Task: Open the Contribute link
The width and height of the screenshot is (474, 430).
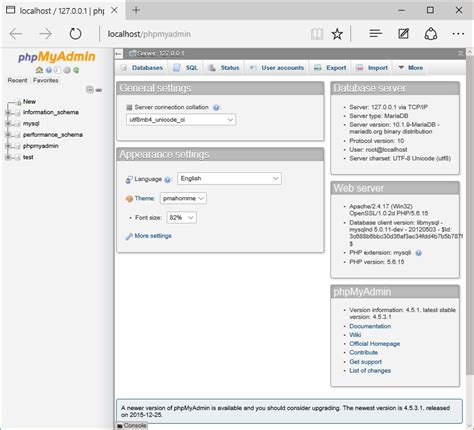Action: click(x=363, y=353)
